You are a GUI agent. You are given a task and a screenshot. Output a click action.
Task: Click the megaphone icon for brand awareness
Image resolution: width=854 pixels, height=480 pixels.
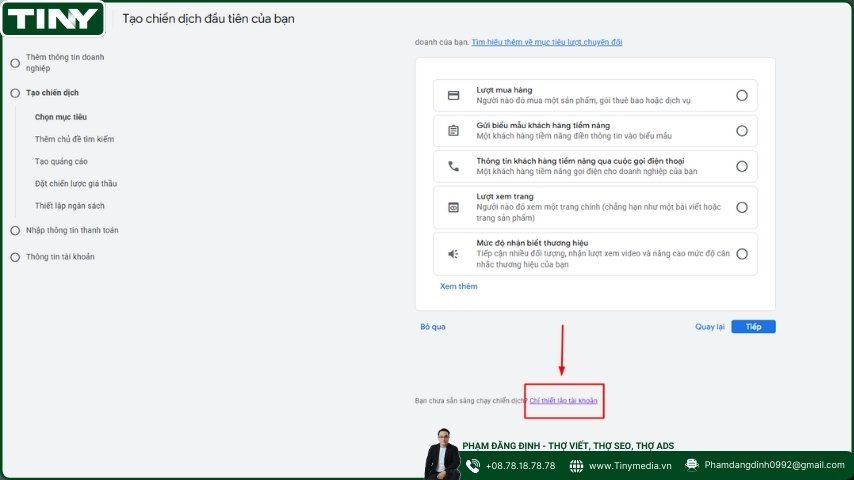453,254
